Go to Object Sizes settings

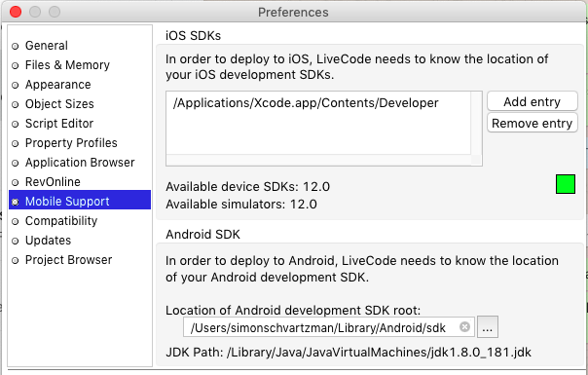80,104
